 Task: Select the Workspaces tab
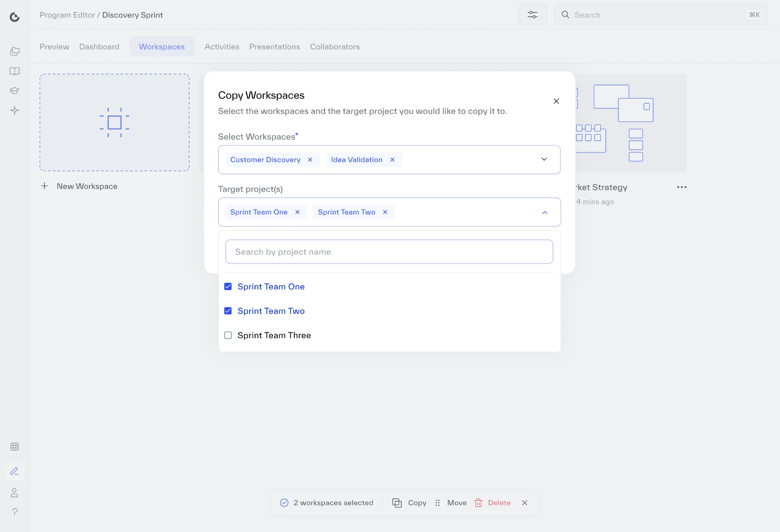(162, 46)
